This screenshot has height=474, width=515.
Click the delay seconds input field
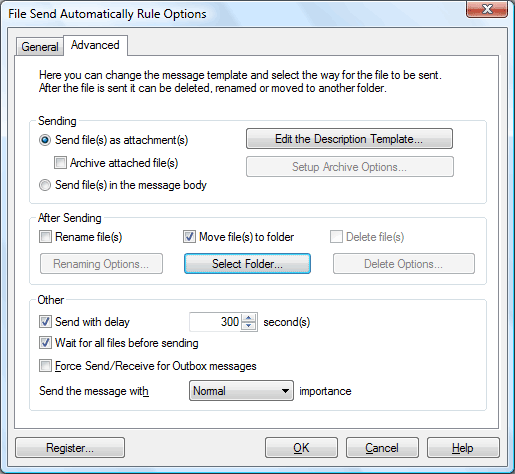(215, 322)
